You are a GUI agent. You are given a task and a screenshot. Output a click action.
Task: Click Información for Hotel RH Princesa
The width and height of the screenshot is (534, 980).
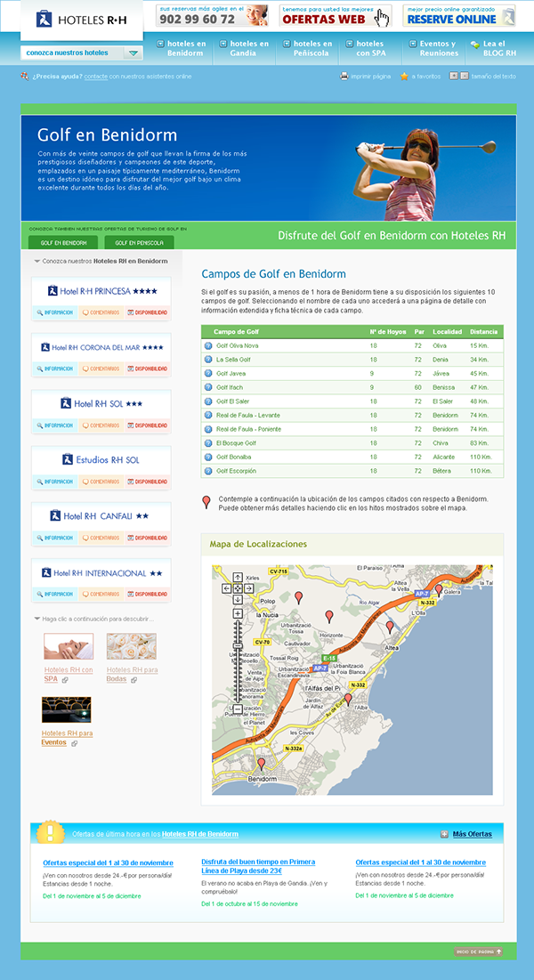pos(55,312)
